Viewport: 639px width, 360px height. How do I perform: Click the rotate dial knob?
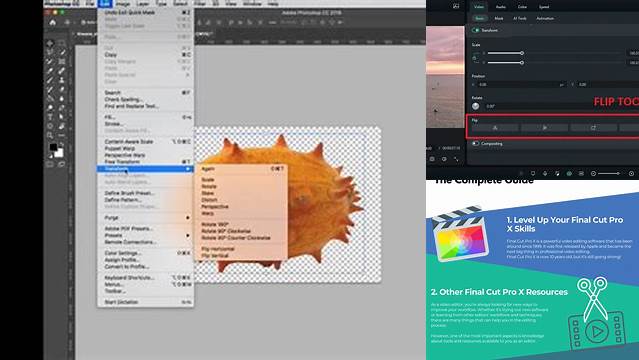[476, 106]
